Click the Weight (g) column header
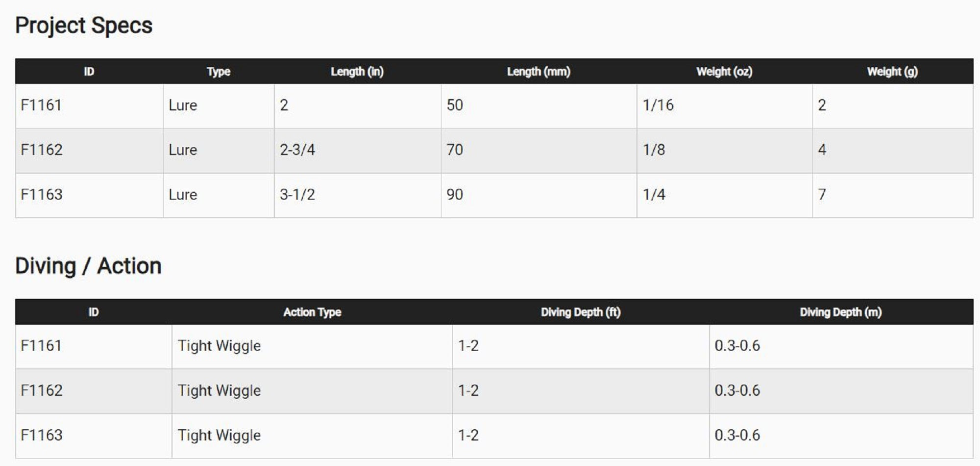Image resolution: width=980 pixels, height=466 pixels. tap(892, 72)
